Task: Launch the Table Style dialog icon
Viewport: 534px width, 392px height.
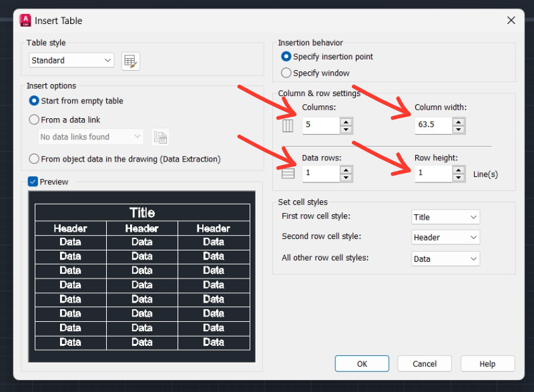Action: tap(131, 61)
